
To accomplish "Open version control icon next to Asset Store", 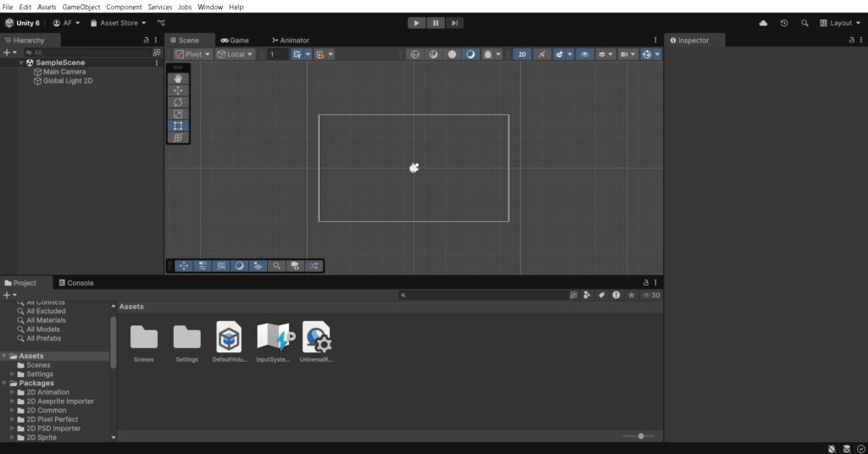I will [161, 23].
